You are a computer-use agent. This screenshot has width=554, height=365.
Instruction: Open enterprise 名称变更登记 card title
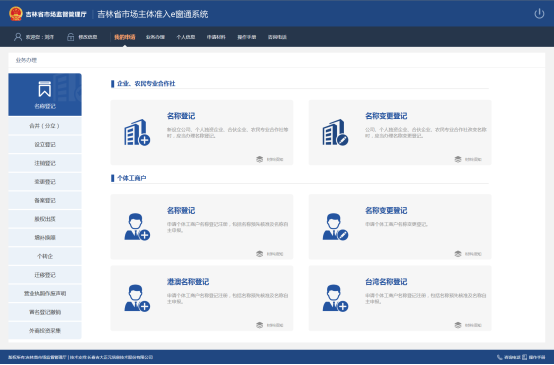[x=386, y=116]
